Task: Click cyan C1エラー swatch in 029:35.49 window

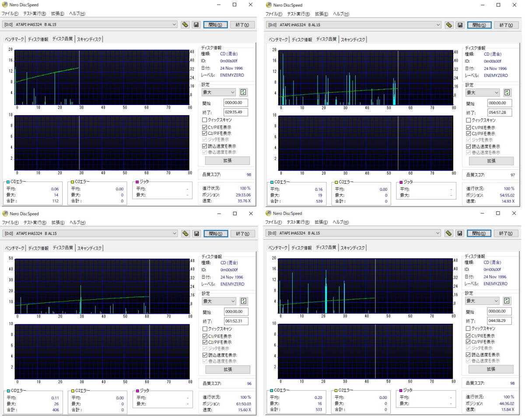Action: point(8,182)
